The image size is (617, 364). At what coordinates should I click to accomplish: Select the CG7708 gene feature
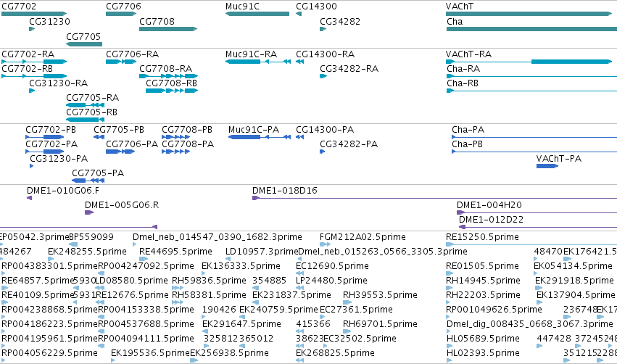point(168,29)
